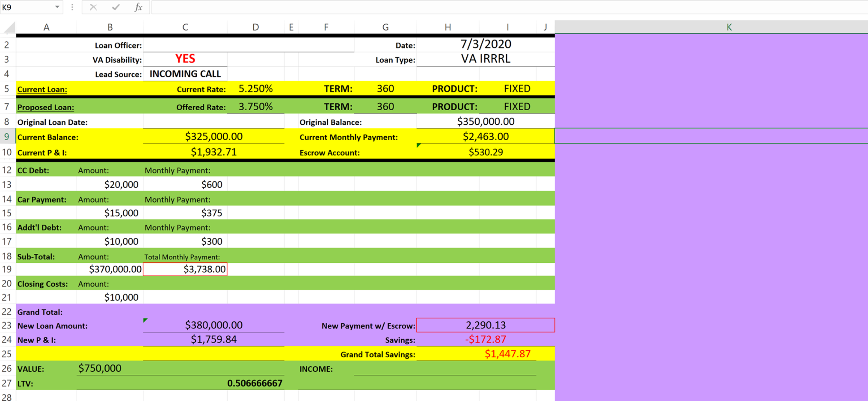Select the 3.750% Offered Rate cell
Viewport: 868px width, 401px height.
click(255, 107)
